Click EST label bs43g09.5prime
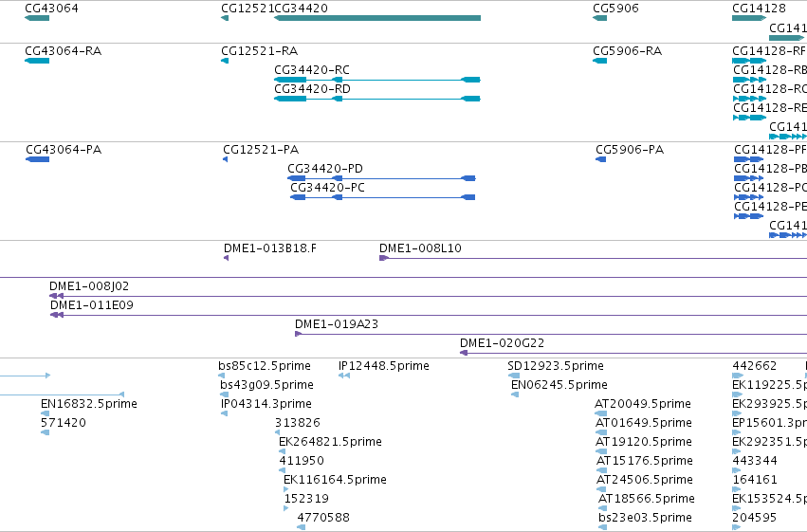 click(x=267, y=385)
